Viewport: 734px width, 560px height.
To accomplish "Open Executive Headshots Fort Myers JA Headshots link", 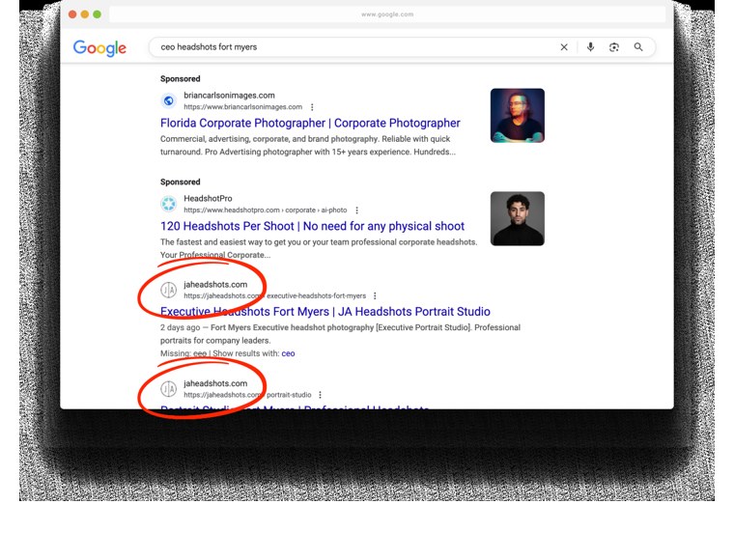I will (x=325, y=312).
